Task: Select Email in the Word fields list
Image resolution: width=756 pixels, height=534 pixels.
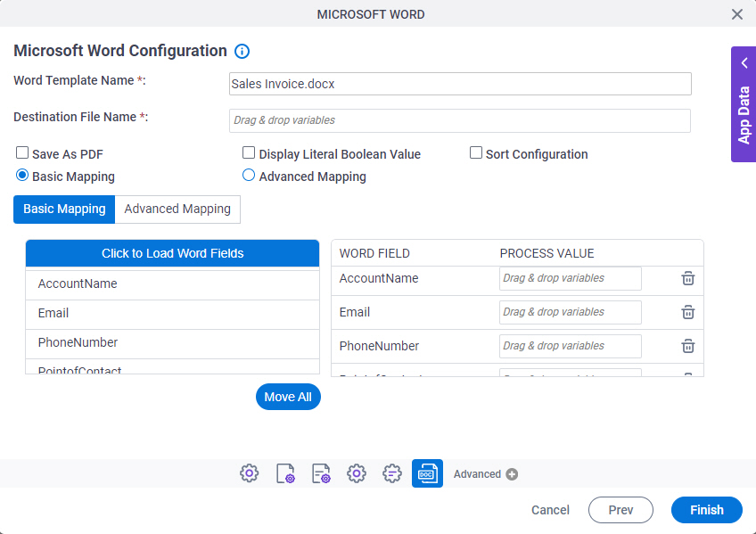Action: click(173, 313)
